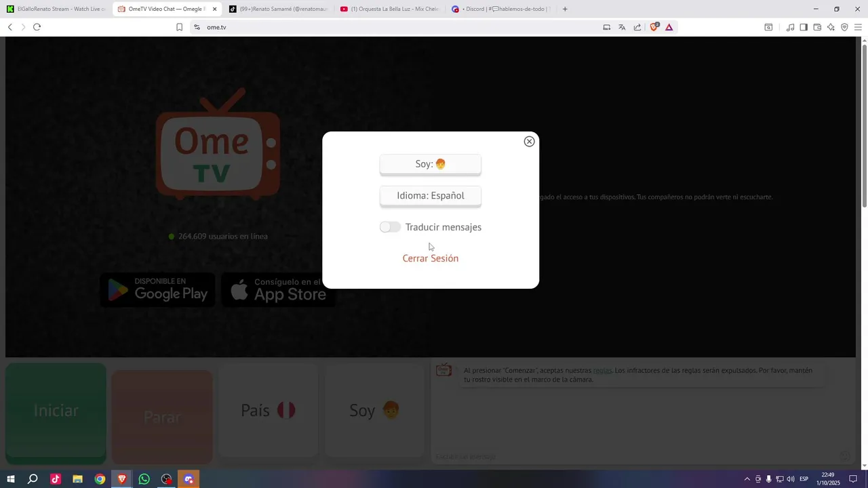Screen dimensions: 868x488
Task: Click the share page icon
Action: coord(637,27)
